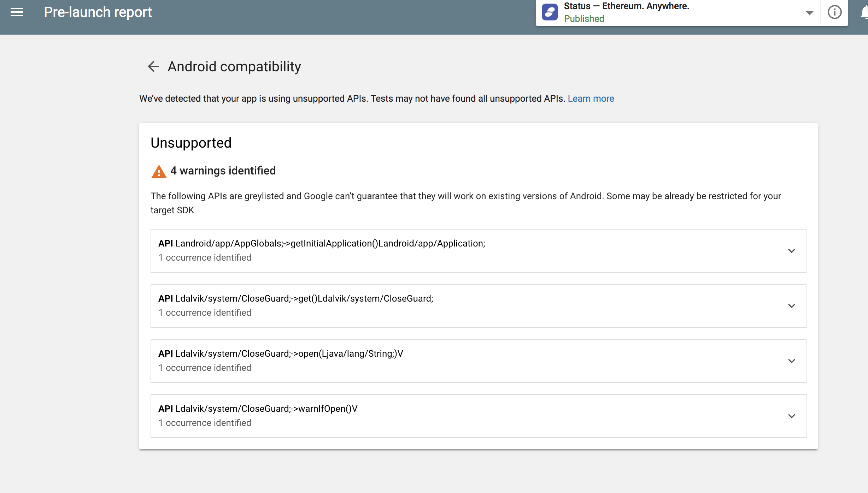Open the notifications bell icon
The height and width of the screenshot is (493, 868).
tap(864, 12)
